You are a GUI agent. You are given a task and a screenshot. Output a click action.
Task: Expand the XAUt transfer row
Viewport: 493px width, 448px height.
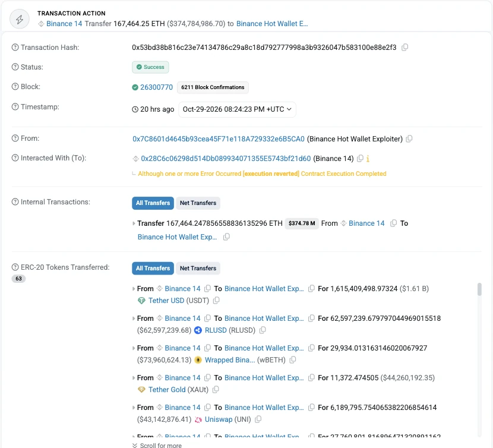pos(134,378)
